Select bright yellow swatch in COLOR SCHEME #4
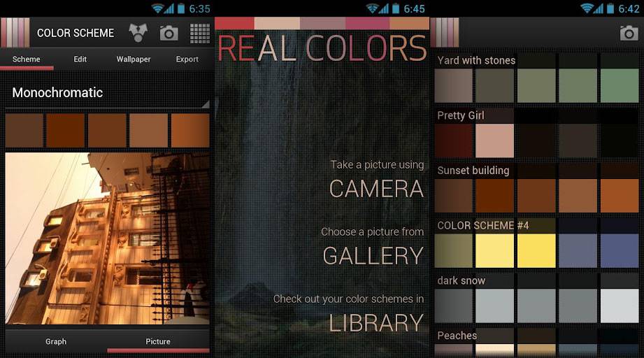 pyautogui.click(x=536, y=251)
